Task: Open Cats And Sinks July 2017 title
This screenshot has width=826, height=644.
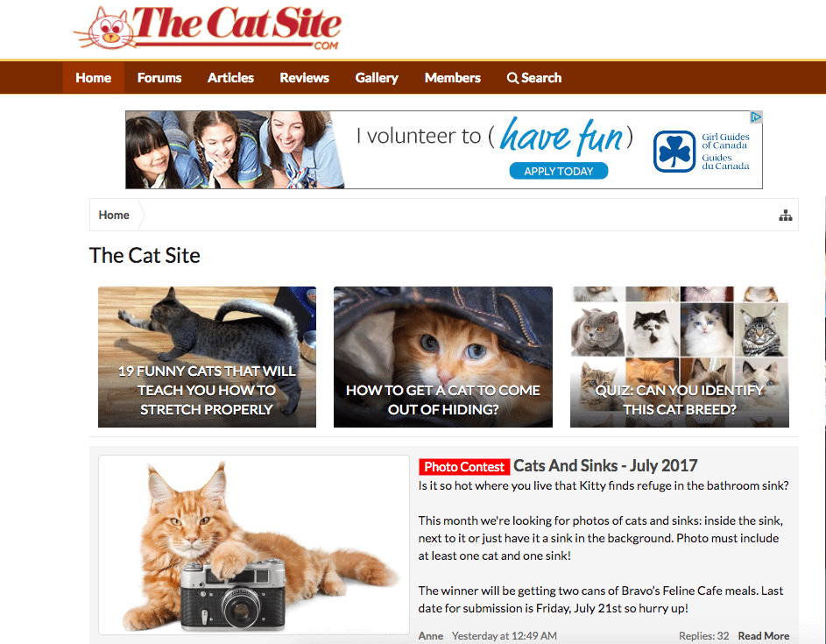Action: [x=605, y=466]
